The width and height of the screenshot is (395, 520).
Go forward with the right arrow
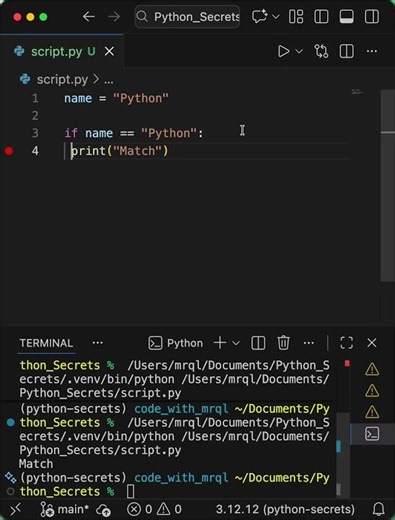click(x=114, y=16)
